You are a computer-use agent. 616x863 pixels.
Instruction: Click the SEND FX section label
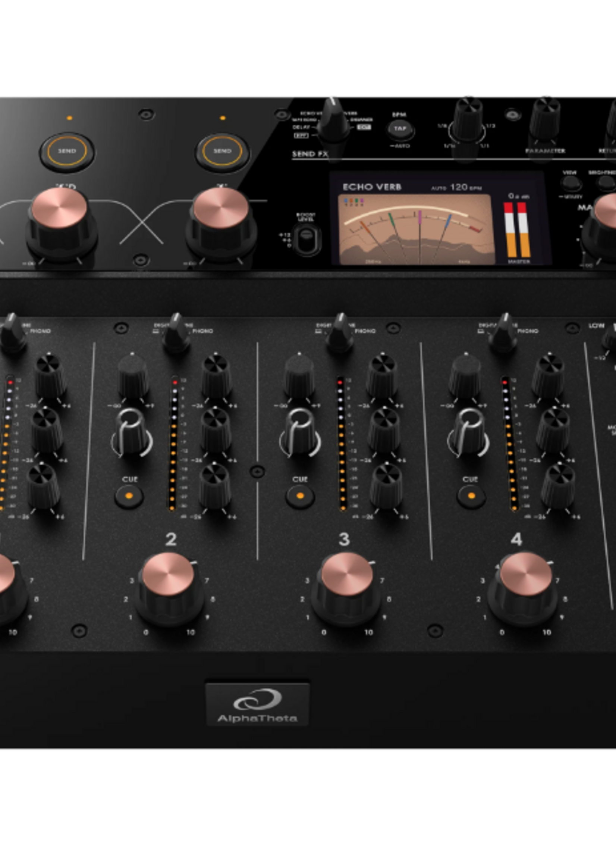(310, 154)
